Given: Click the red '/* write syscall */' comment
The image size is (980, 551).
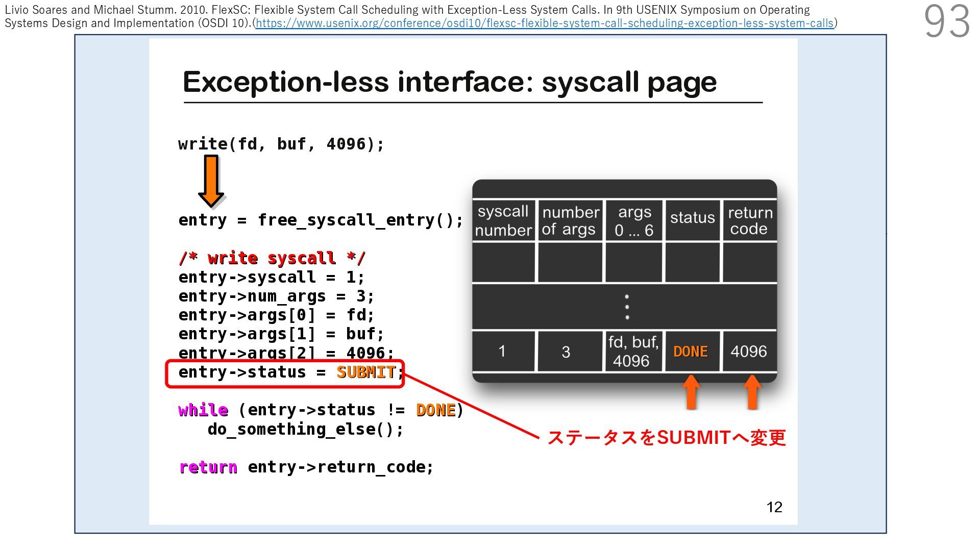Looking at the screenshot, I should click(272, 258).
